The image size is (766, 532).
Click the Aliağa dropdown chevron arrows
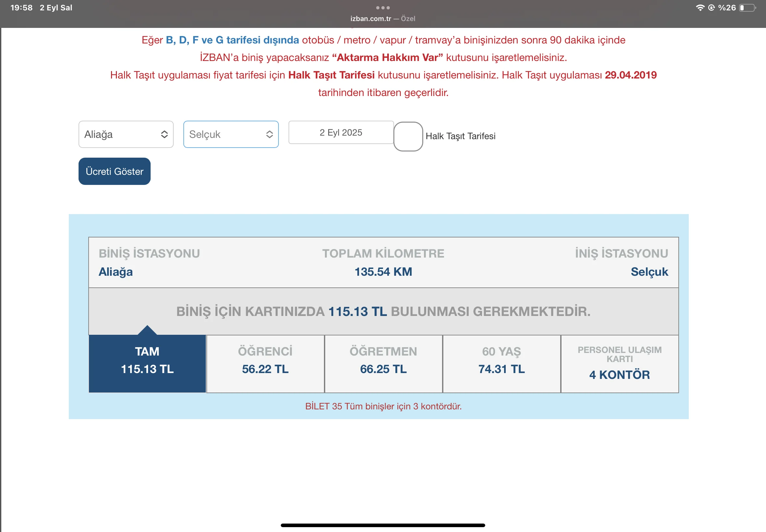(x=164, y=134)
